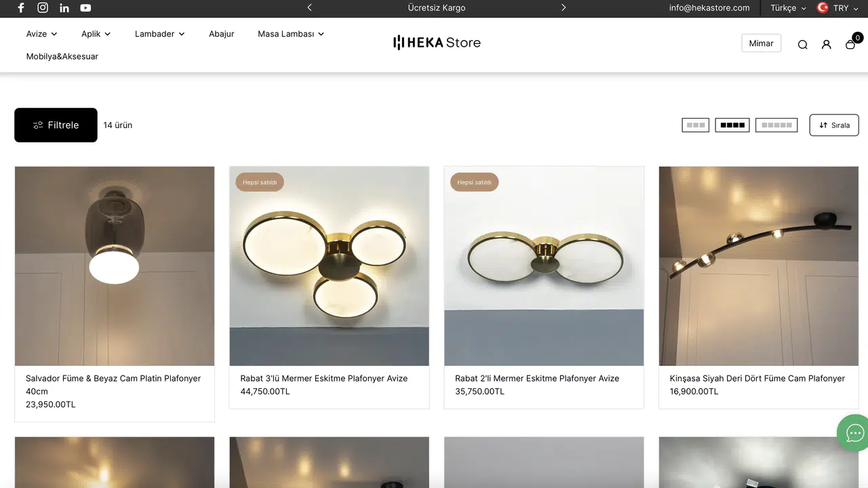
Task: Open the Instagram profile icon
Action: tap(43, 8)
